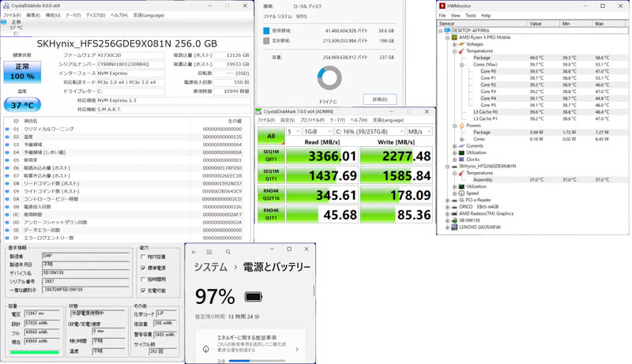Expand the LENOVO 20UJS0JF00 tree node
Screen dimensions: 632x364
pyautogui.click(x=448, y=227)
